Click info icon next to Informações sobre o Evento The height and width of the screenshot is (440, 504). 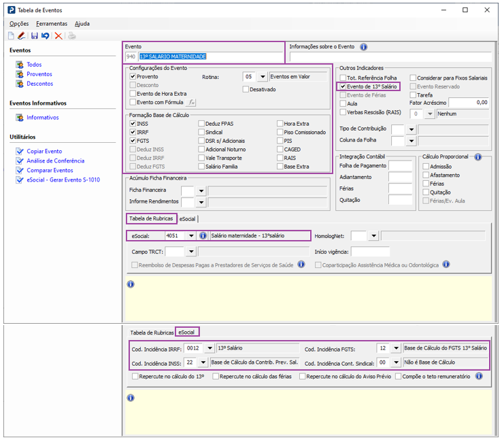coord(363,47)
